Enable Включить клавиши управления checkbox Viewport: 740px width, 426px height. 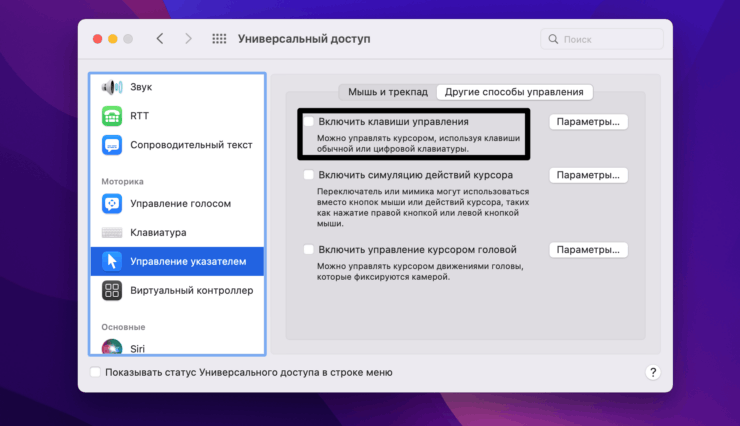click(309, 122)
